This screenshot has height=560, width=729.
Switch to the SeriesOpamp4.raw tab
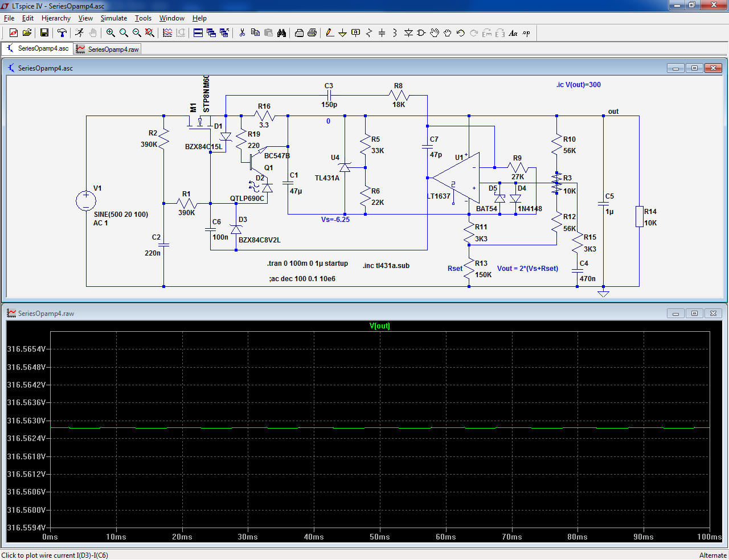pyautogui.click(x=108, y=50)
